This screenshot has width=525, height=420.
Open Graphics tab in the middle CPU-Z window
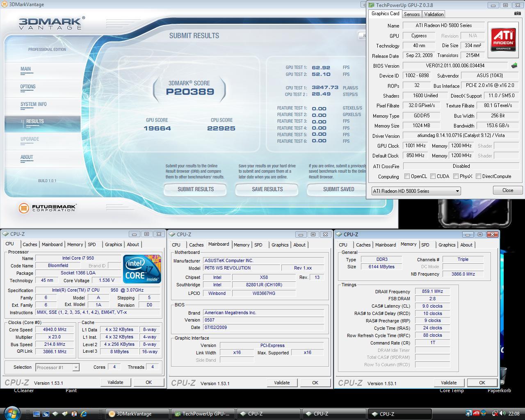(280, 245)
